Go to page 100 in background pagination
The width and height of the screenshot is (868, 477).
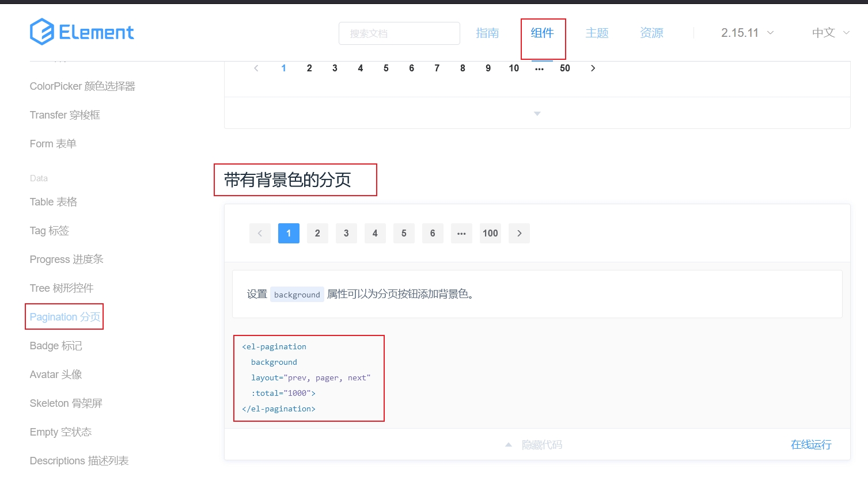coord(490,233)
